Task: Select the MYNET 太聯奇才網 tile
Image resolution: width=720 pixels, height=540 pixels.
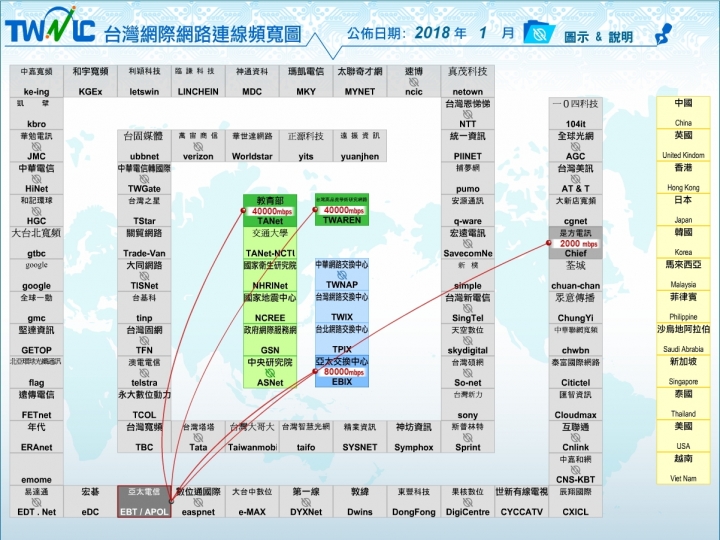Action: click(360, 81)
